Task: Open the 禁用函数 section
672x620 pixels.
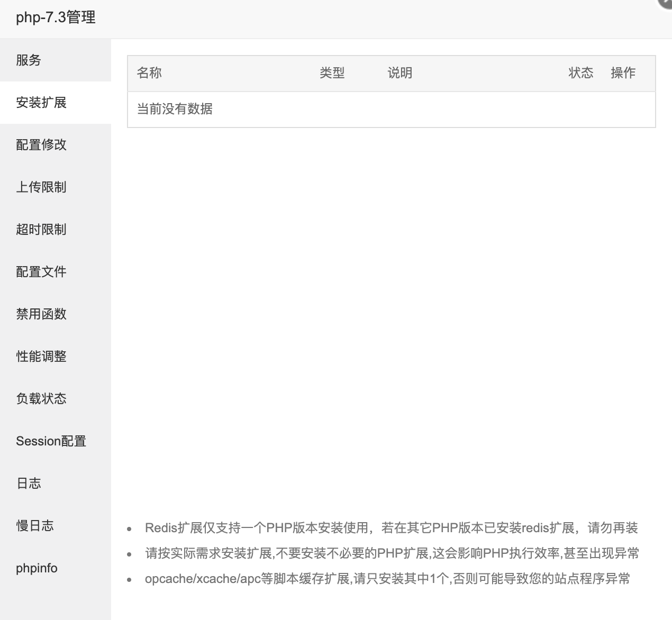Action: click(x=56, y=314)
